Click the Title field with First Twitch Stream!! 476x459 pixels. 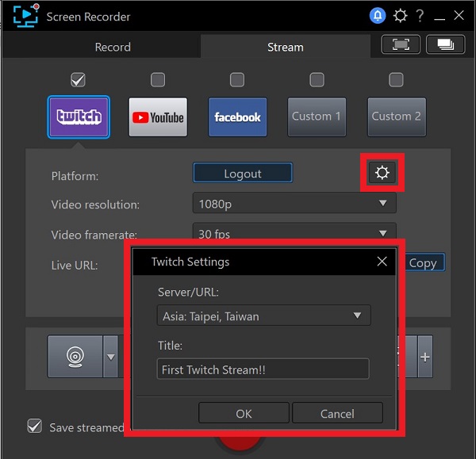[263, 369]
